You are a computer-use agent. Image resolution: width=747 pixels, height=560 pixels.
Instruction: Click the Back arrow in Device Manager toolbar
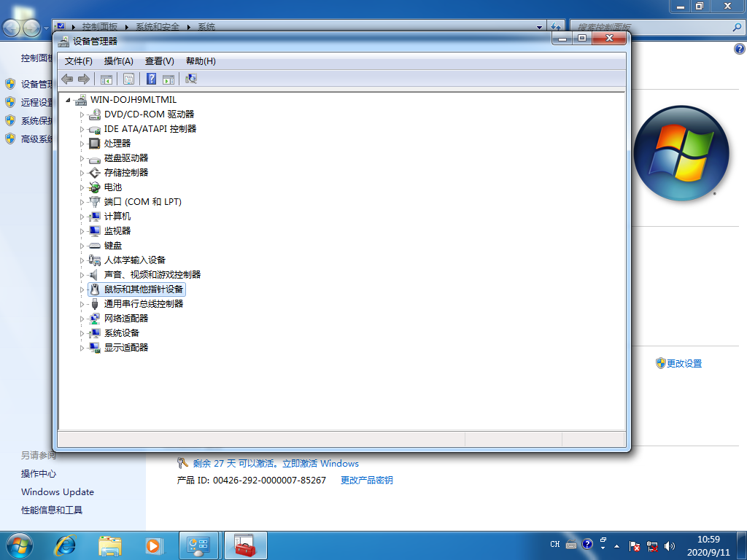pos(67,79)
